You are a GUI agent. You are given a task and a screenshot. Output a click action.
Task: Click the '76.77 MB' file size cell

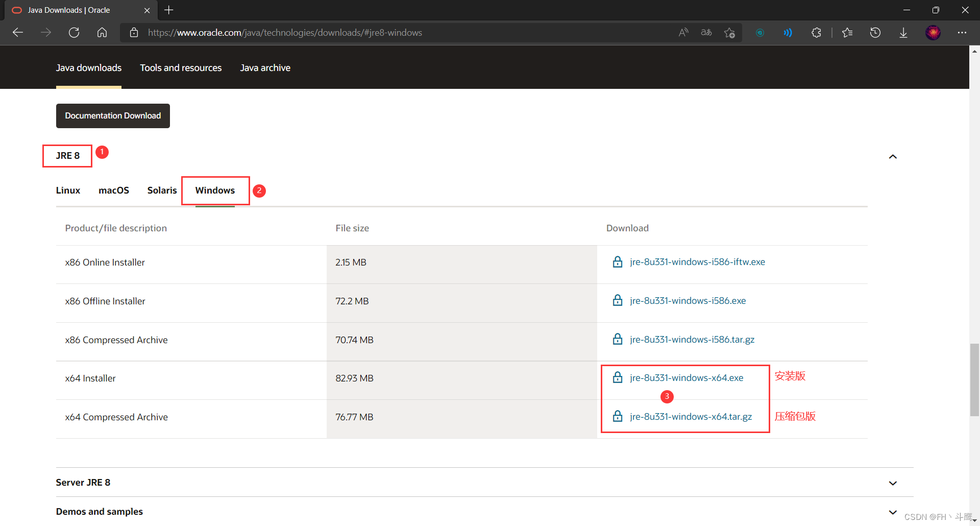pos(462,419)
